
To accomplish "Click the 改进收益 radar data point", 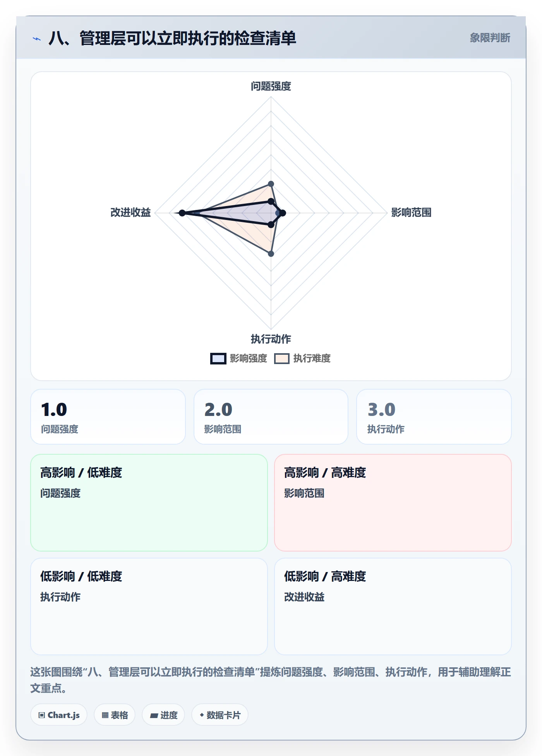I will [182, 213].
